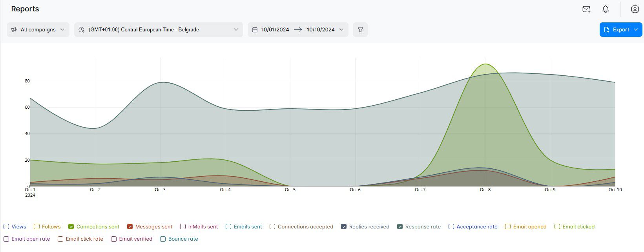
Task: Click the Oct 8 axis label
Action: click(x=485, y=190)
